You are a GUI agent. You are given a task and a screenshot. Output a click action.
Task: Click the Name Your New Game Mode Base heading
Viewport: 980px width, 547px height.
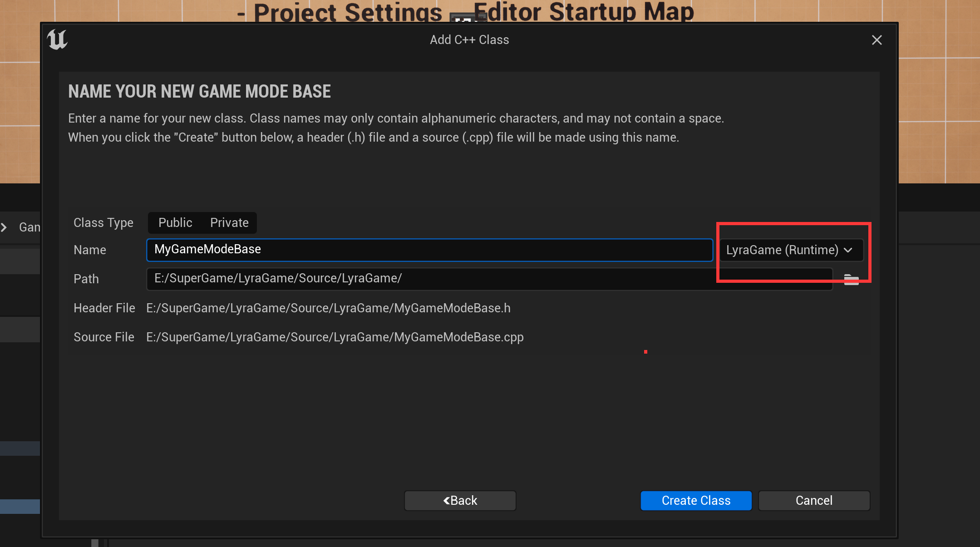point(199,92)
